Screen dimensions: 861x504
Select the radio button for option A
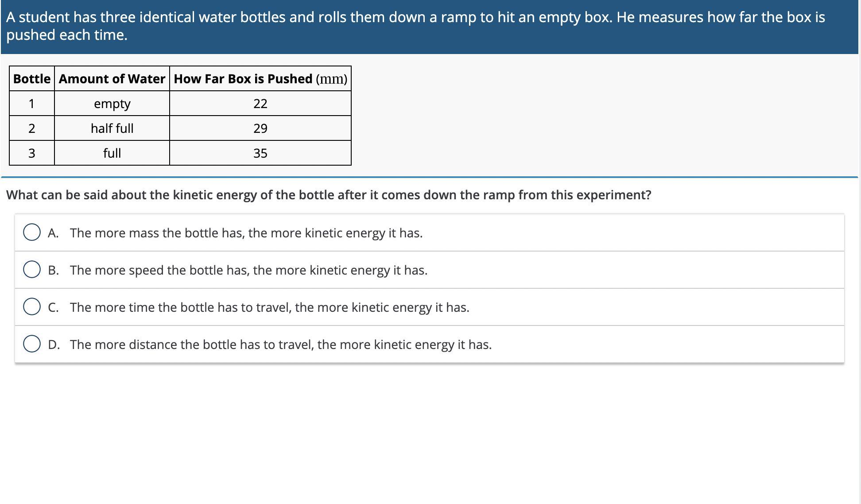[x=32, y=233]
